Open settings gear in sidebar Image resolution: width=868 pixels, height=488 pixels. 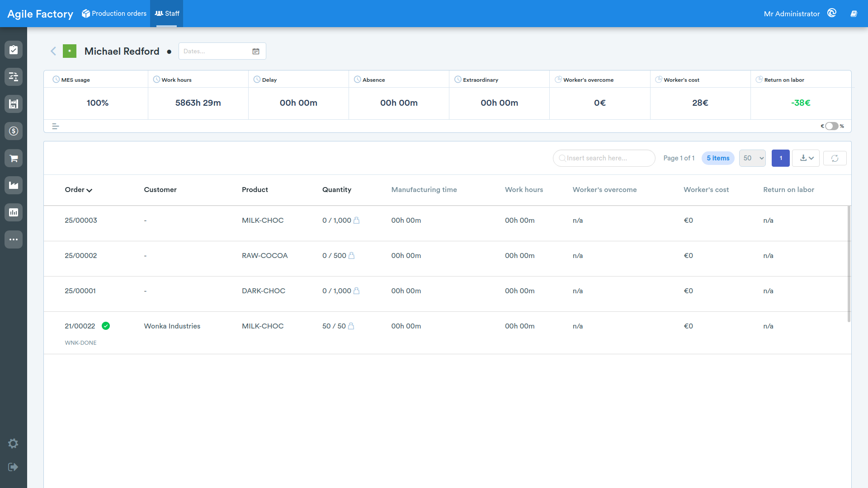pos(13,443)
